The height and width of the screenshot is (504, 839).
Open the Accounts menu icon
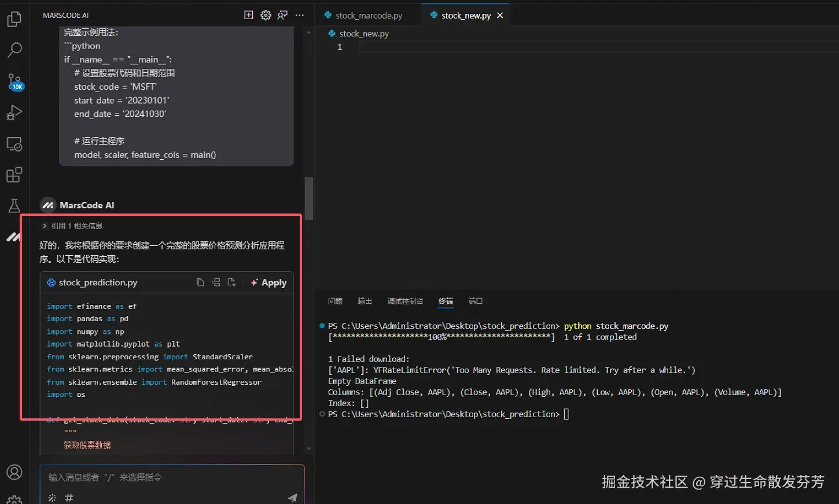point(14,472)
